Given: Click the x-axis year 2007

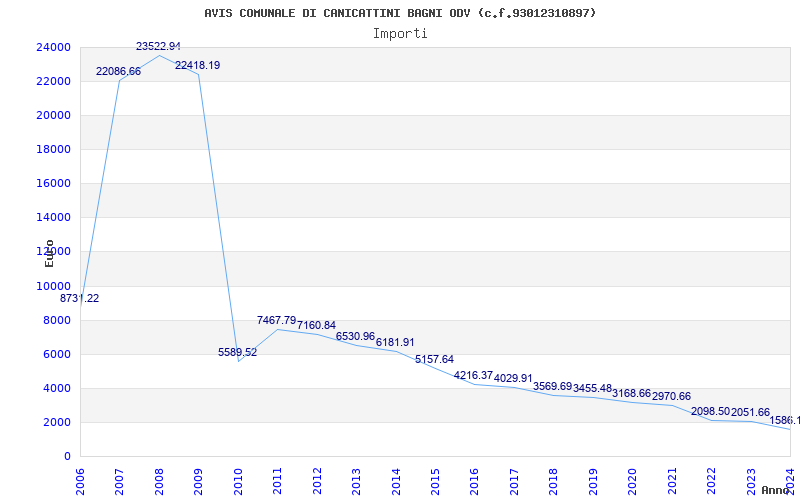Looking at the screenshot, I should tap(119, 481).
